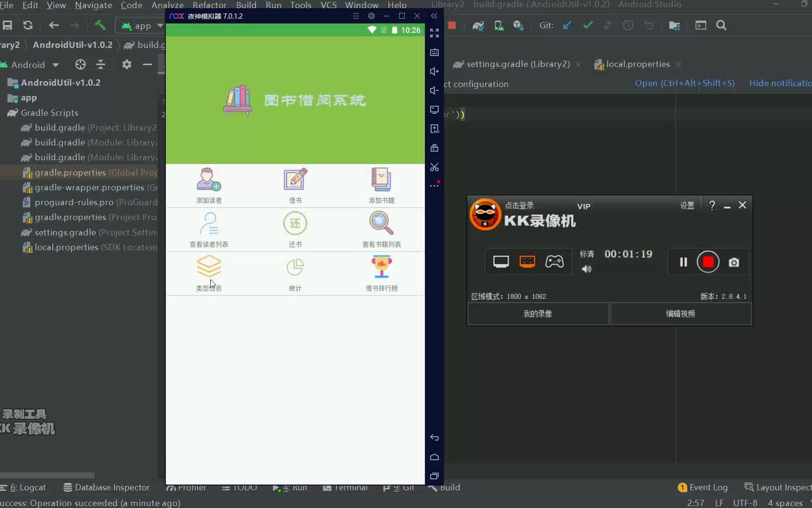Take a snapshot with KK录像机 camera icon
The image size is (812, 508).
[x=734, y=262]
